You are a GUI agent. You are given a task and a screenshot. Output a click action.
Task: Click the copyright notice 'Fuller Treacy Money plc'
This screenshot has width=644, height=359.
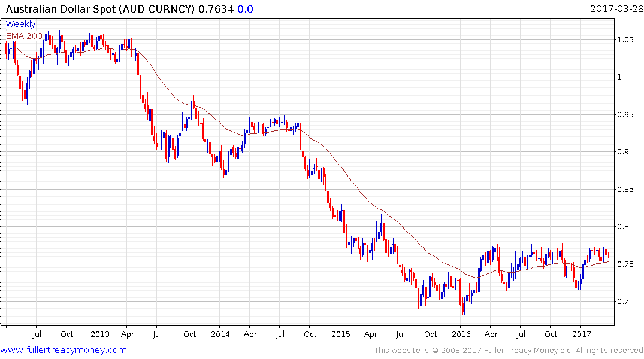click(x=528, y=351)
